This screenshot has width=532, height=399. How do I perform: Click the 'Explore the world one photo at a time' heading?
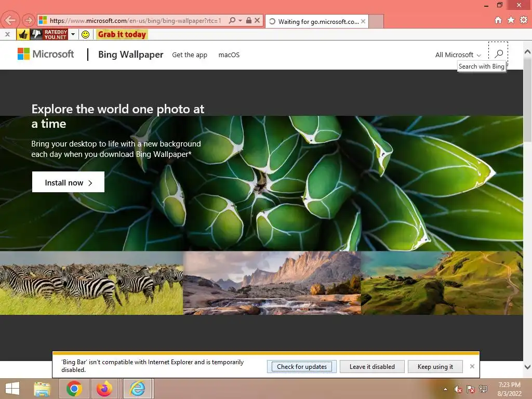click(x=118, y=116)
